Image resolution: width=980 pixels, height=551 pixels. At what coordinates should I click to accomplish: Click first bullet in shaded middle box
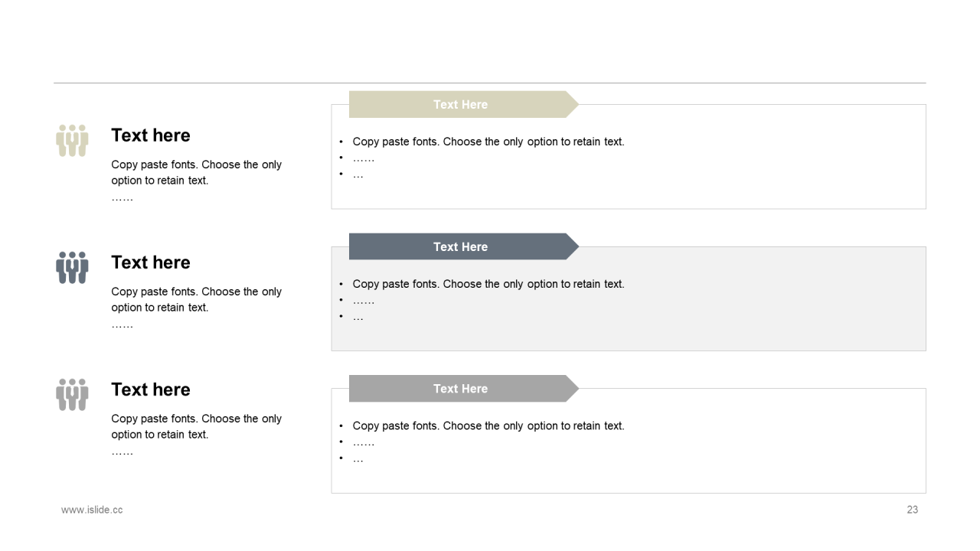pyautogui.click(x=488, y=284)
